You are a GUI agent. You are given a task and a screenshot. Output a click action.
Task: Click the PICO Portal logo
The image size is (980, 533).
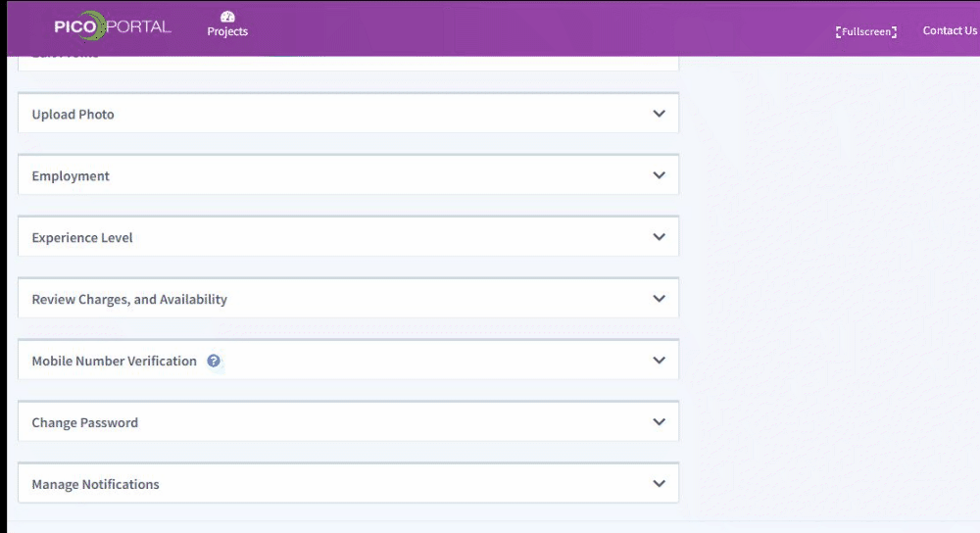(112, 26)
